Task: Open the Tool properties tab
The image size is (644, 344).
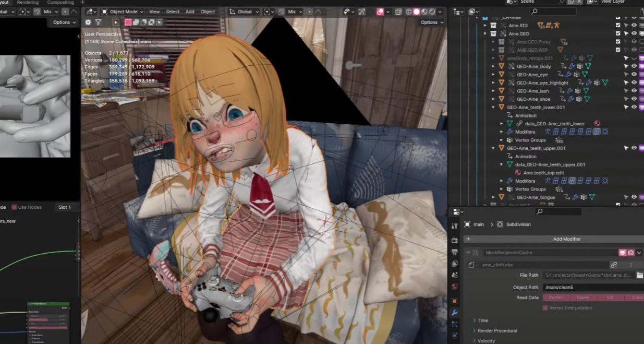Action: click(x=454, y=226)
